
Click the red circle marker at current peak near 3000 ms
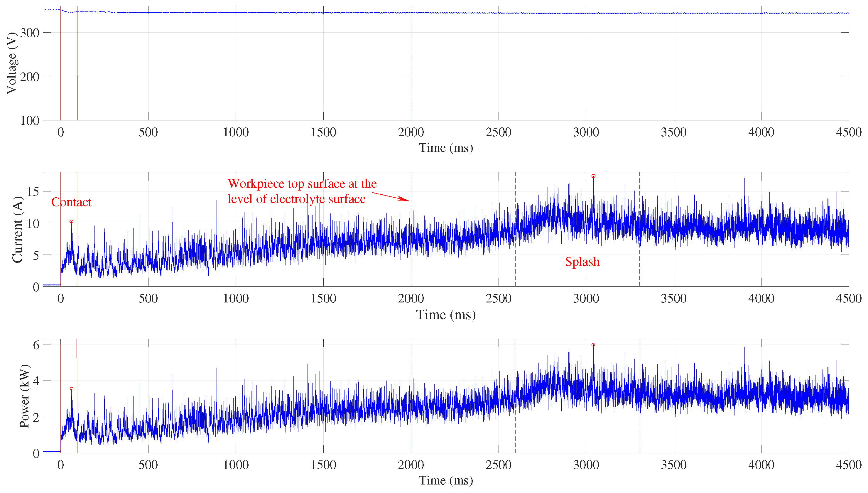(x=593, y=176)
